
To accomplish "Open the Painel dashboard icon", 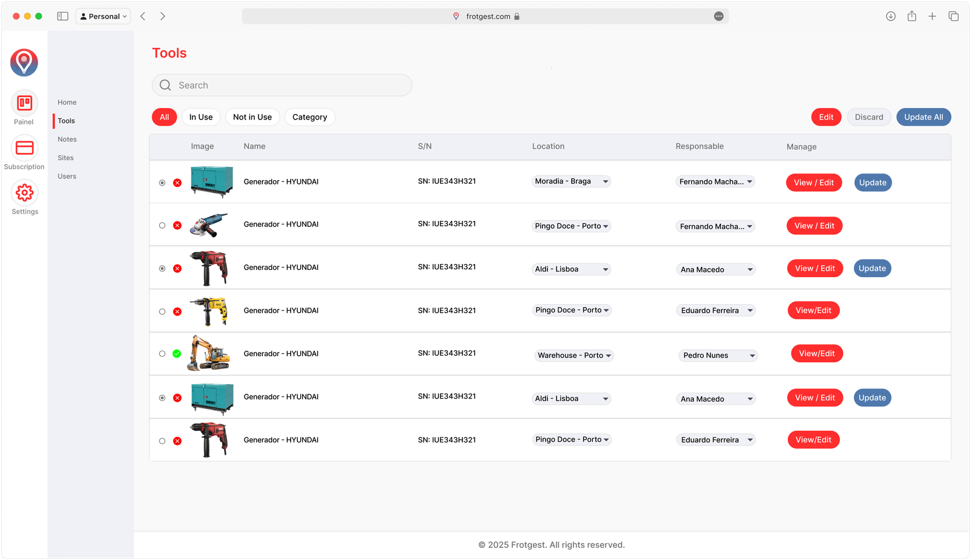I will [x=24, y=104].
